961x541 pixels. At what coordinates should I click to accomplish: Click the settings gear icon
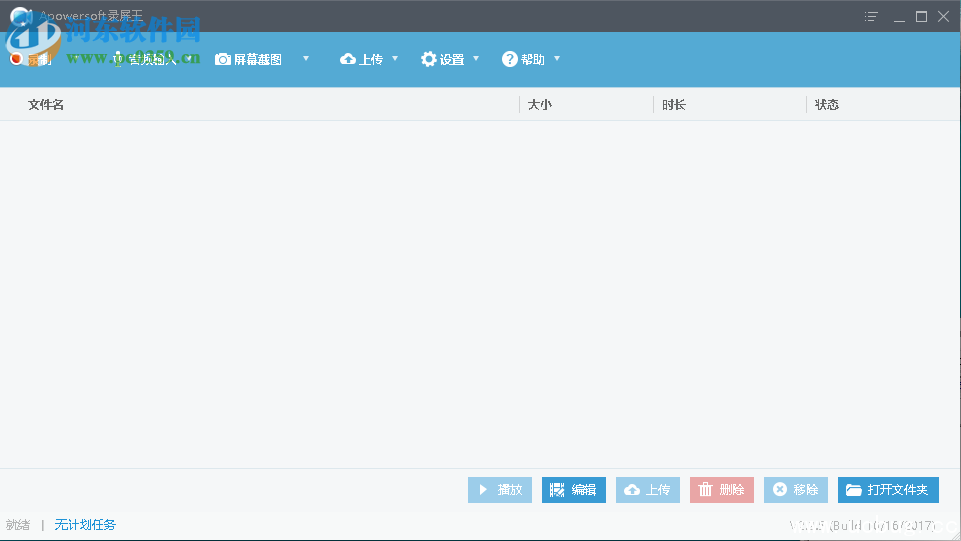[429, 59]
